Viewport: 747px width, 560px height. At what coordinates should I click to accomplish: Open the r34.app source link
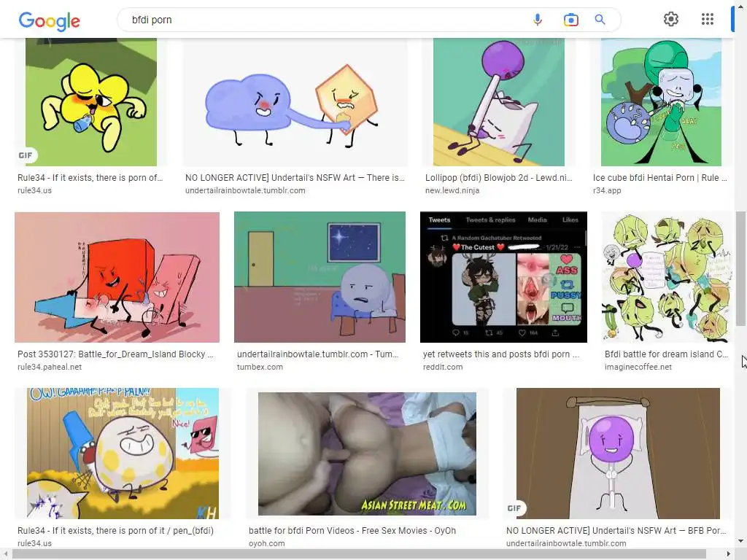[x=607, y=190]
